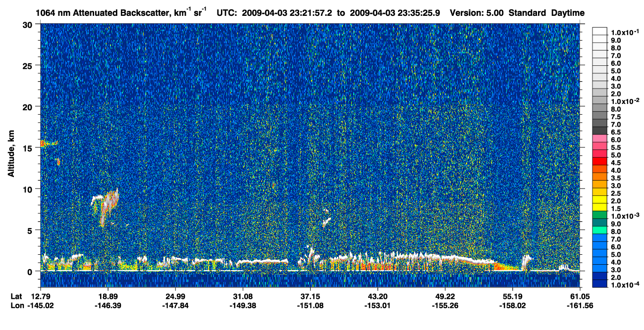Screen dimensions: 644x330
Task: Click the longitude value -158.02
Action: (512, 306)
